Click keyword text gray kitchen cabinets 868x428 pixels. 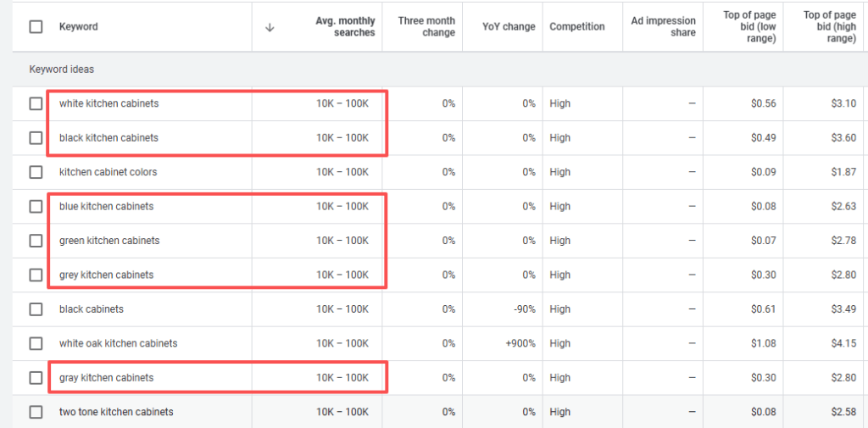(x=106, y=378)
